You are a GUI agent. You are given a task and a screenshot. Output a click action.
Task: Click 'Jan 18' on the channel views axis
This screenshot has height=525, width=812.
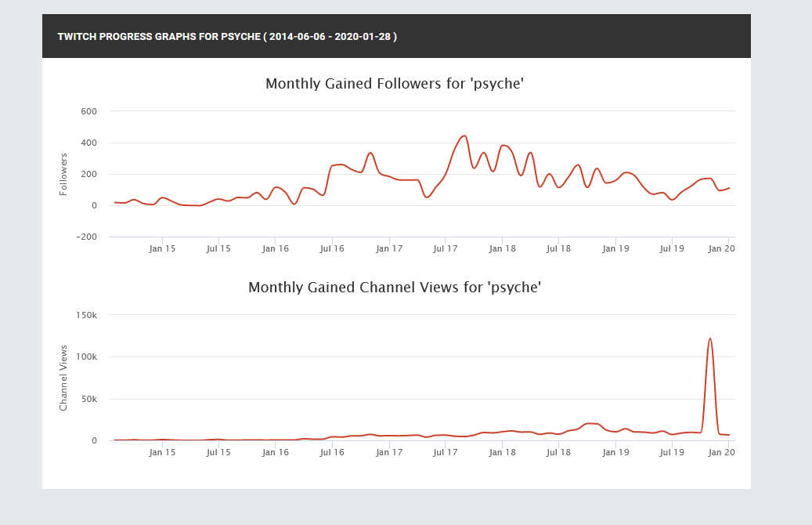(x=503, y=452)
